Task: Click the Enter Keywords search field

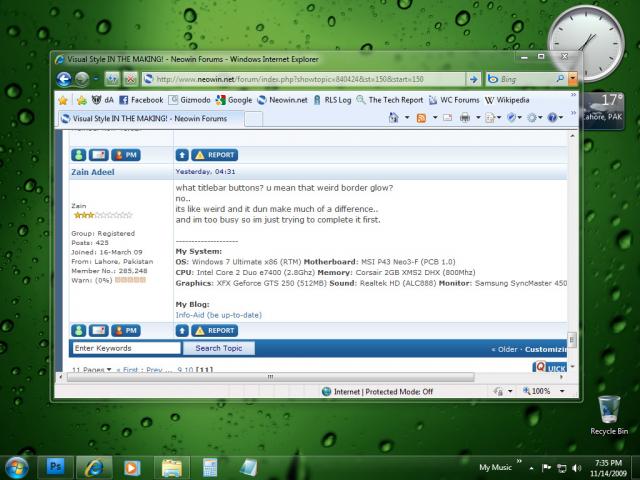Action: [127, 348]
